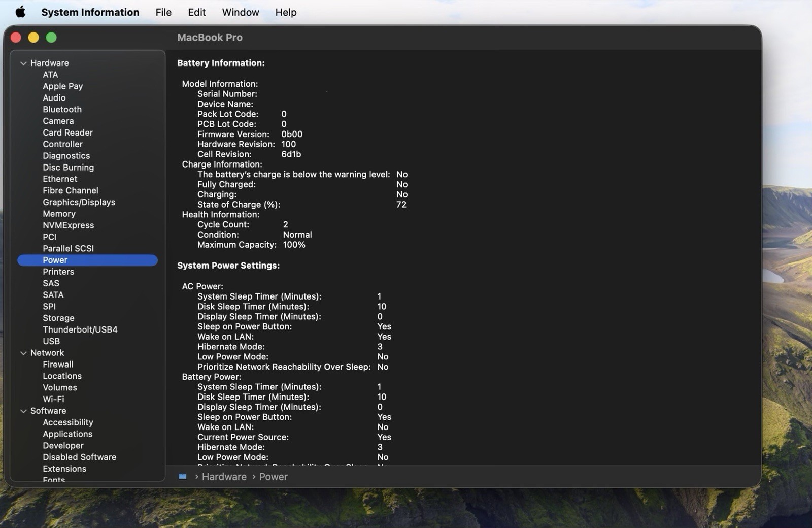Click the Hardware Revision 100 value
Screen dimensions: 812x528
click(x=289, y=144)
